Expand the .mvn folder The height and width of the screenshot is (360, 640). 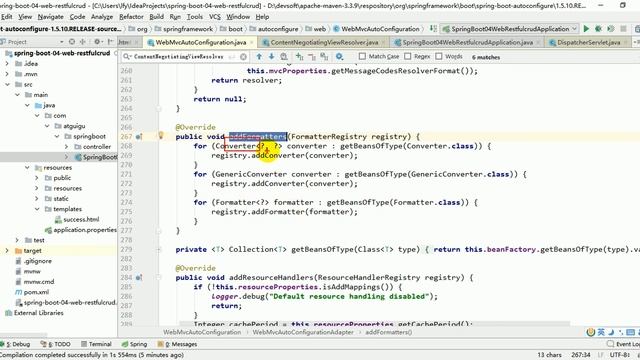coord(7,74)
